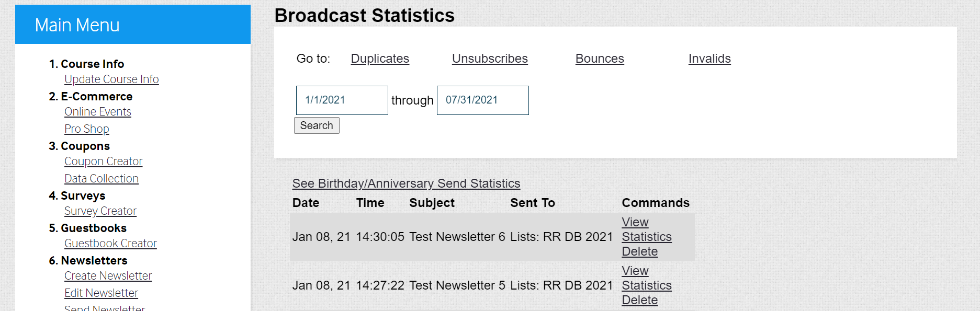Click the Search button
980x311 pixels.
(x=317, y=125)
